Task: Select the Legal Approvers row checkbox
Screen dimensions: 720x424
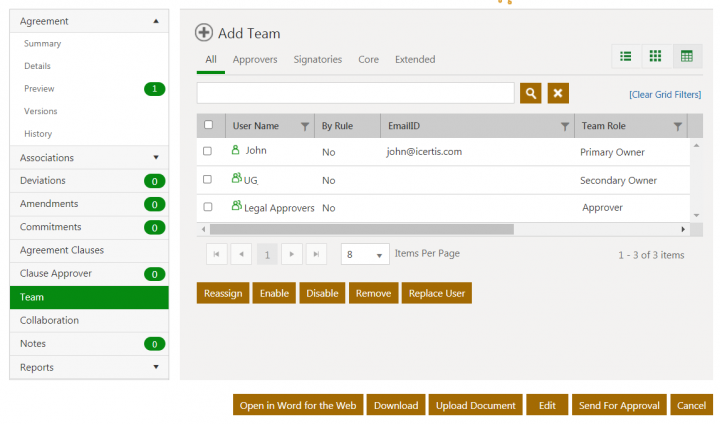Action: [x=208, y=207]
